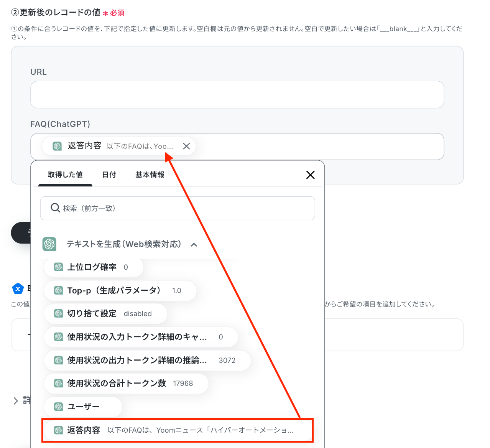Select the 上位ログ確率 value
The height and width of the screenshot is (448, 490).
pyautogui.click(x=94, y=267)
